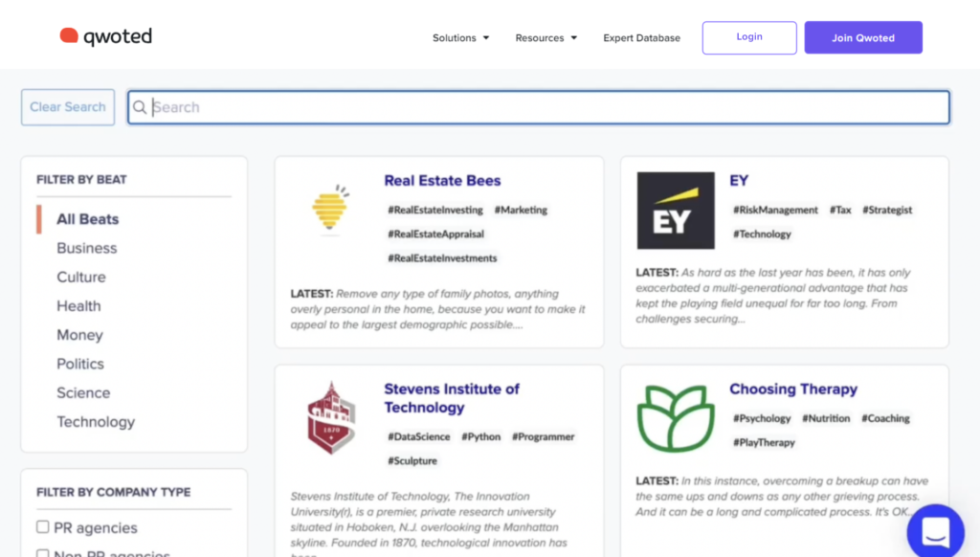Open the EY company logo

[x=676, y=211]
